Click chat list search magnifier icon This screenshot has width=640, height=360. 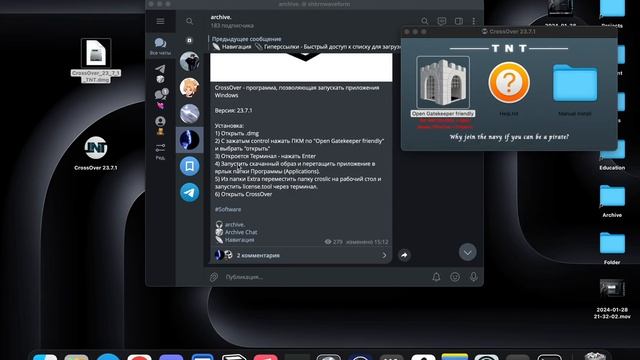tap(189, 21)
